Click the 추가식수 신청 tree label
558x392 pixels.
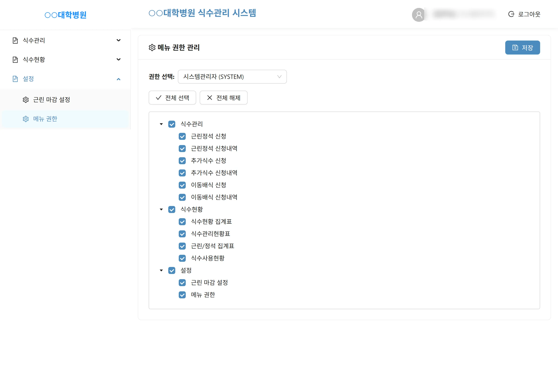click(209, 160)
